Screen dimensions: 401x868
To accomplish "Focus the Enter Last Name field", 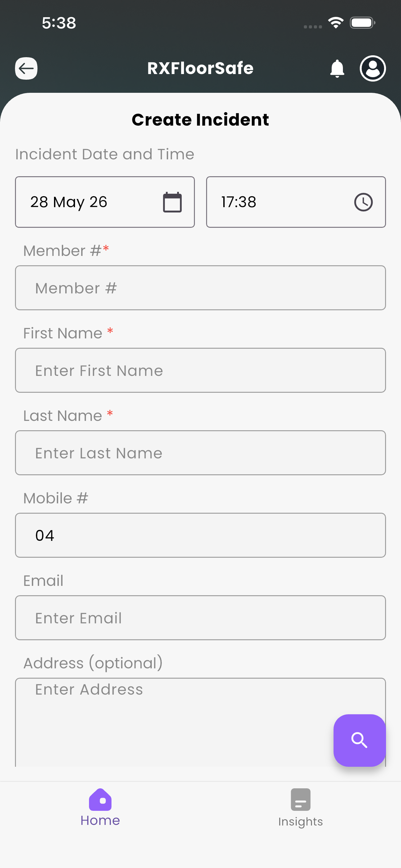I will pos(200,453).
